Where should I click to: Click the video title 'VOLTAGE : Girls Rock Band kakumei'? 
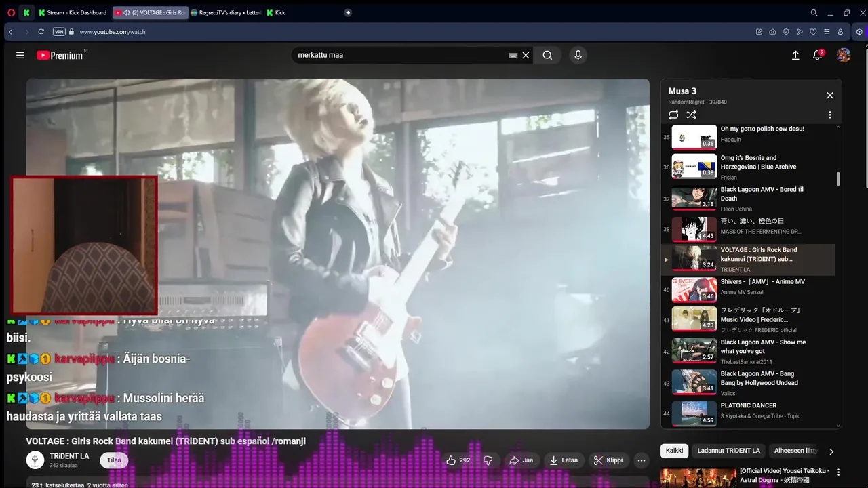165,441
